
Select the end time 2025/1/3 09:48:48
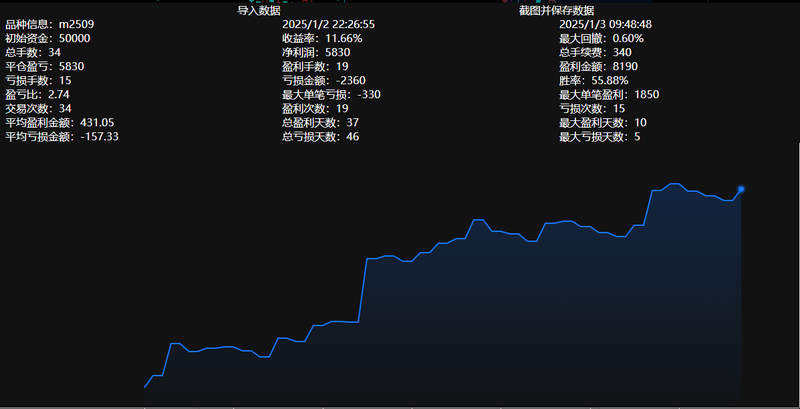(x=606, y=24)
